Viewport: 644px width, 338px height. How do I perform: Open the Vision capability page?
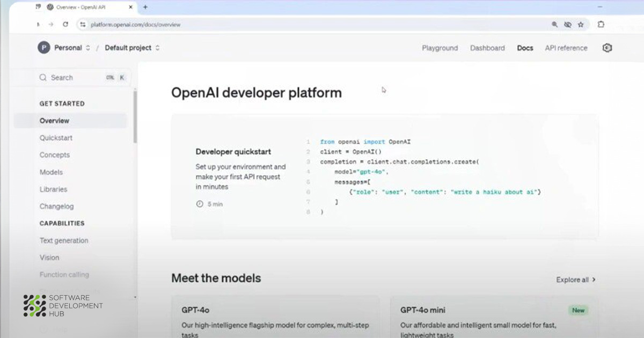(x=49, y=258)
